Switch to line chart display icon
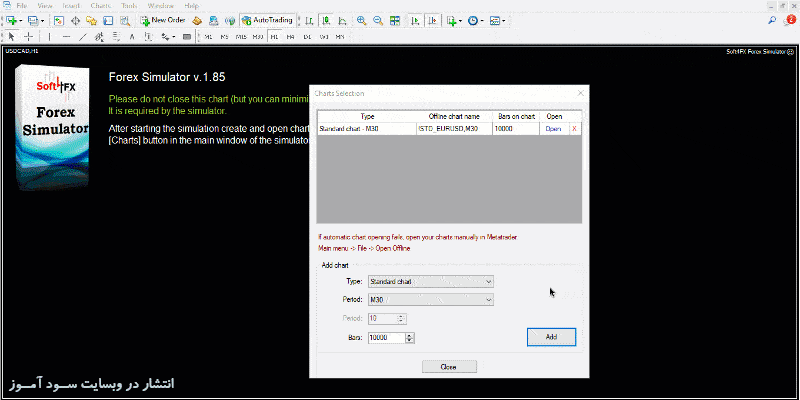 [342, 20]
